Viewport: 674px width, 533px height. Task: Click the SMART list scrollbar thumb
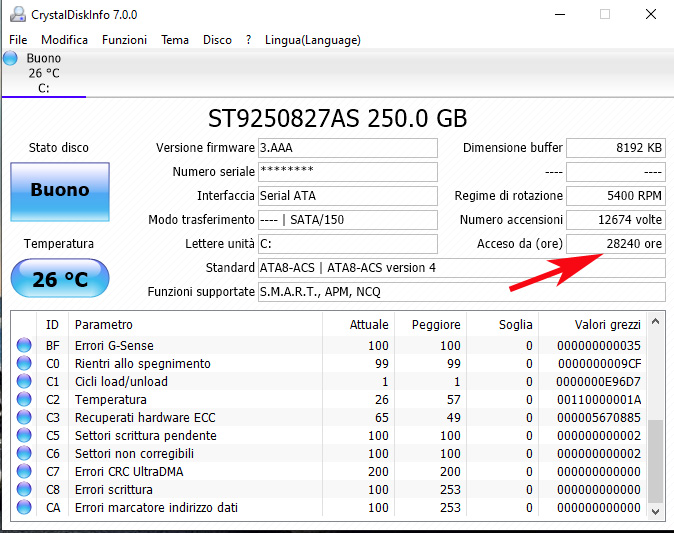655,461
